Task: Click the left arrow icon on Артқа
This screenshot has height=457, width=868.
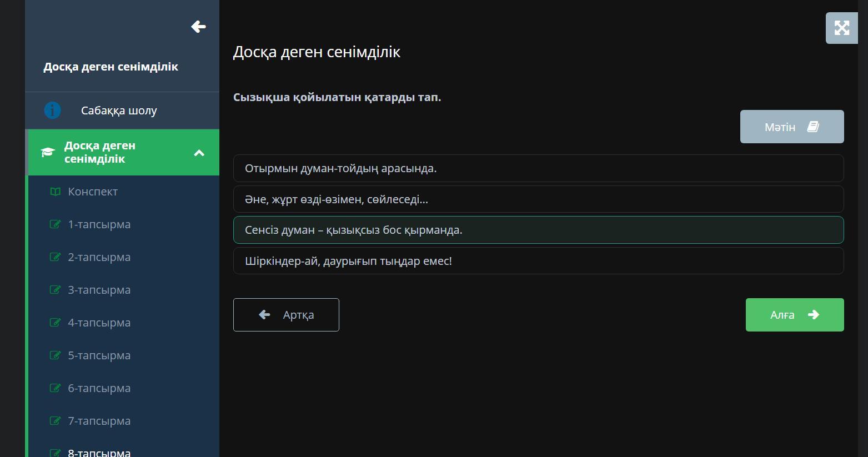Action: pyautogui.click(x=264, y=315)
